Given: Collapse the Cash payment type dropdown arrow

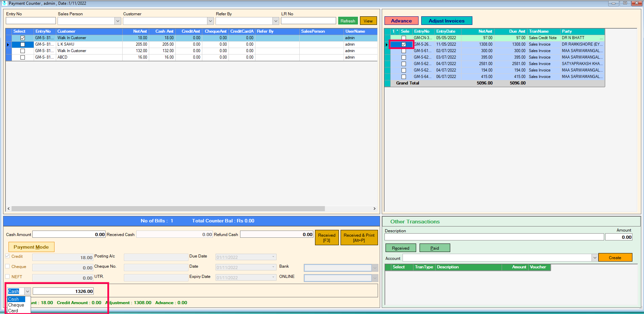Looking at the screenshot, I should click(28, 291).
